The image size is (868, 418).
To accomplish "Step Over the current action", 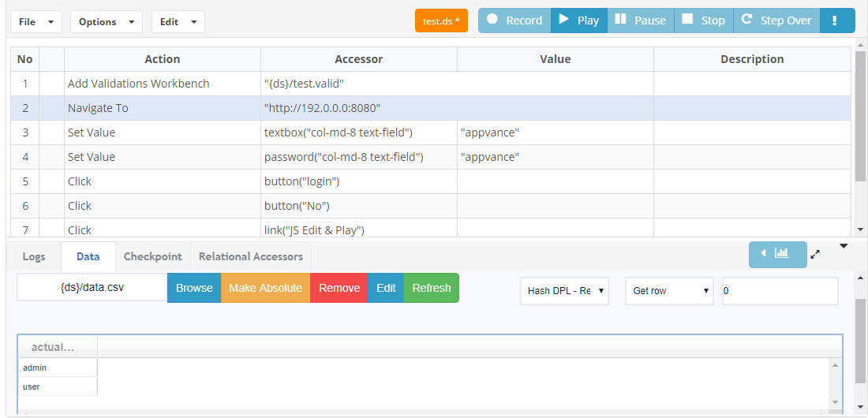I will (776, 21).
